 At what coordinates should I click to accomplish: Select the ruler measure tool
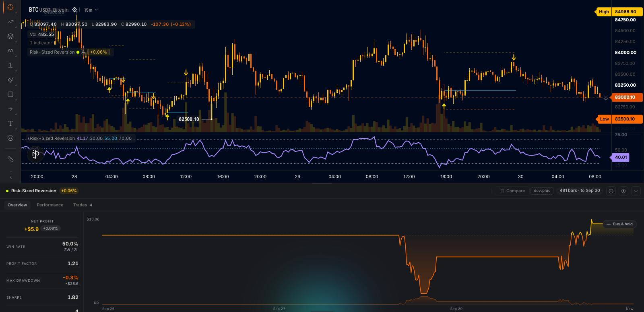pos(10,159)
